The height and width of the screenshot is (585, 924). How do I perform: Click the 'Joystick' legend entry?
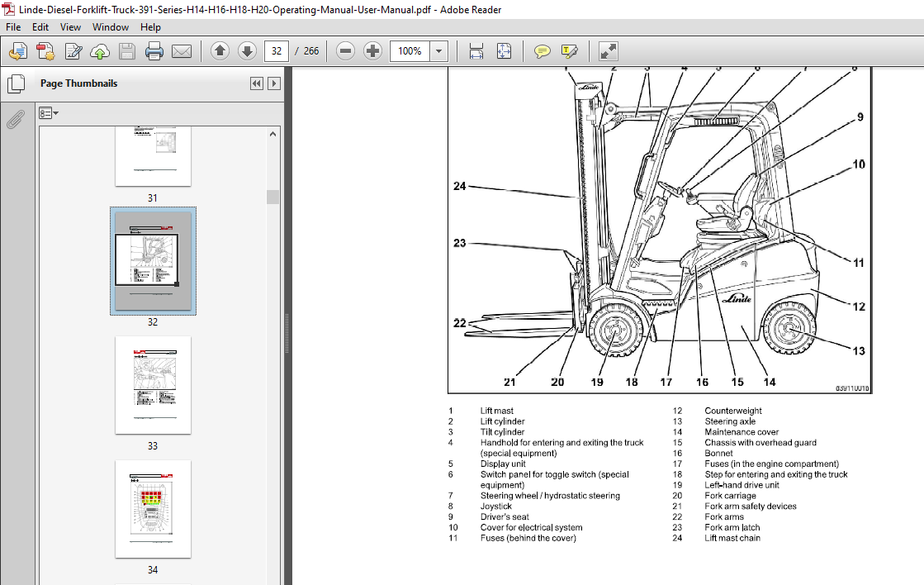[496, 507]
